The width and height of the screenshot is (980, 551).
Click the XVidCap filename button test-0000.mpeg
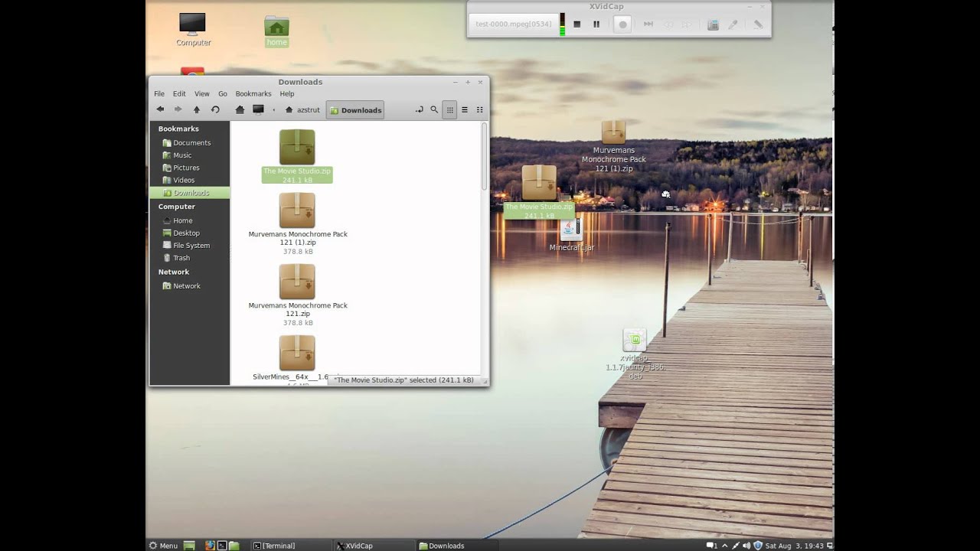click(513, 24)
